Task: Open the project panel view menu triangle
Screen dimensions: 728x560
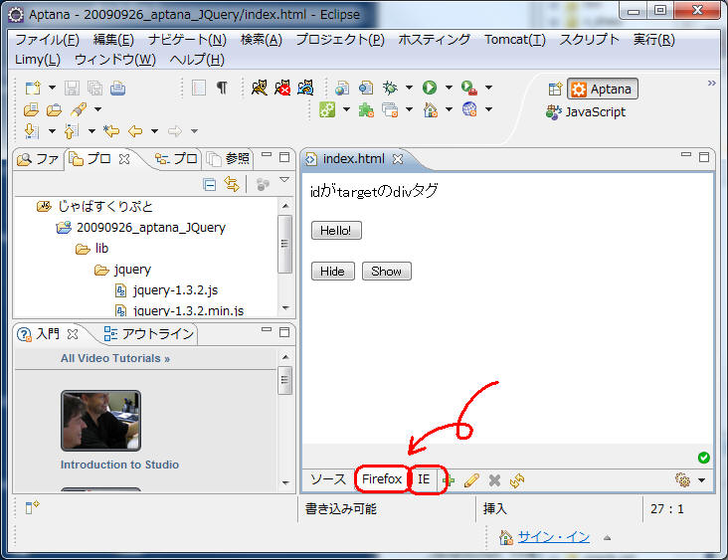Action: (284, 180)
